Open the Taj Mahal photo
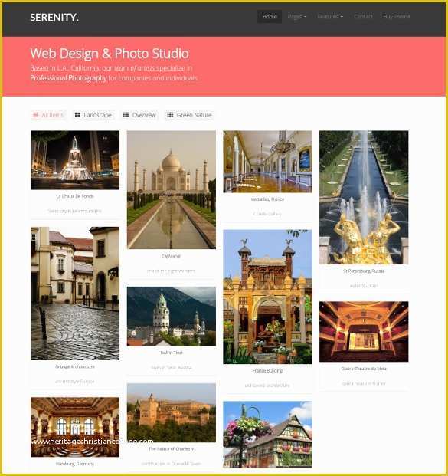This screenshot has width=448, height=476. click(172, 190)
